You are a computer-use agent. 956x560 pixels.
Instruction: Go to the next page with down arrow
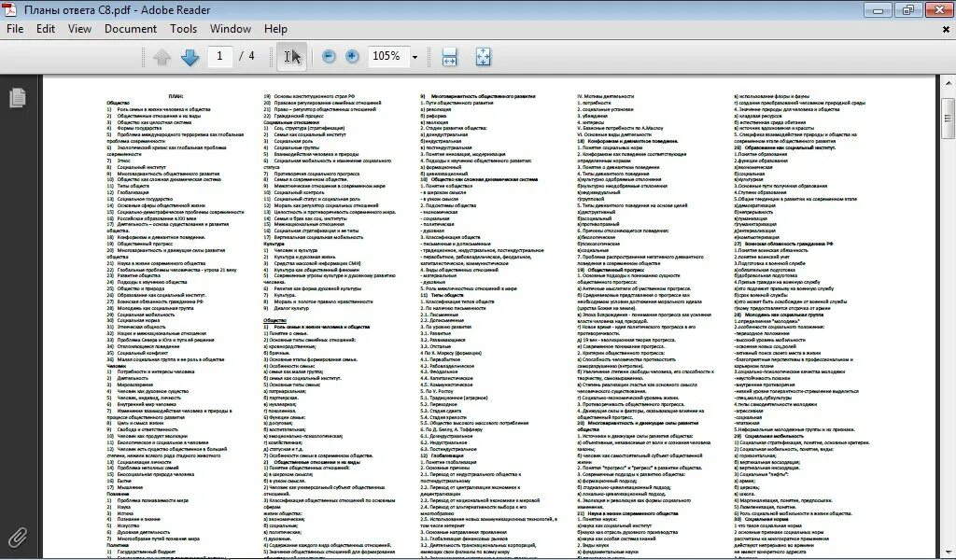coord(190,57)
